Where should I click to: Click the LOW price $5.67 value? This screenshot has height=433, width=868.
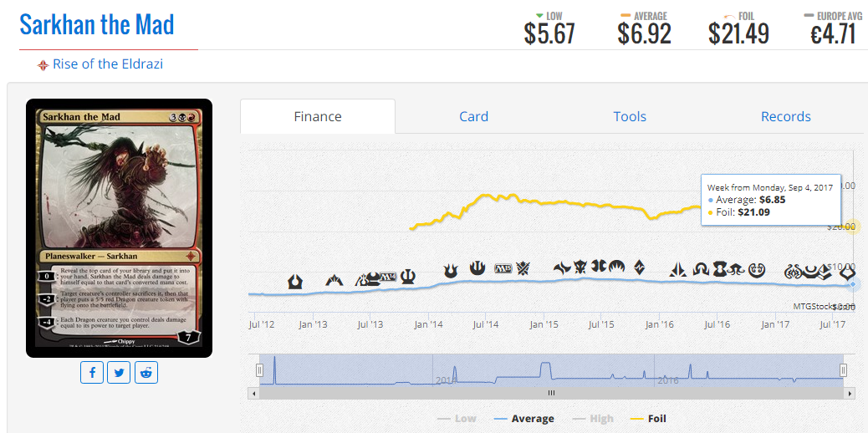coord(549,34)
